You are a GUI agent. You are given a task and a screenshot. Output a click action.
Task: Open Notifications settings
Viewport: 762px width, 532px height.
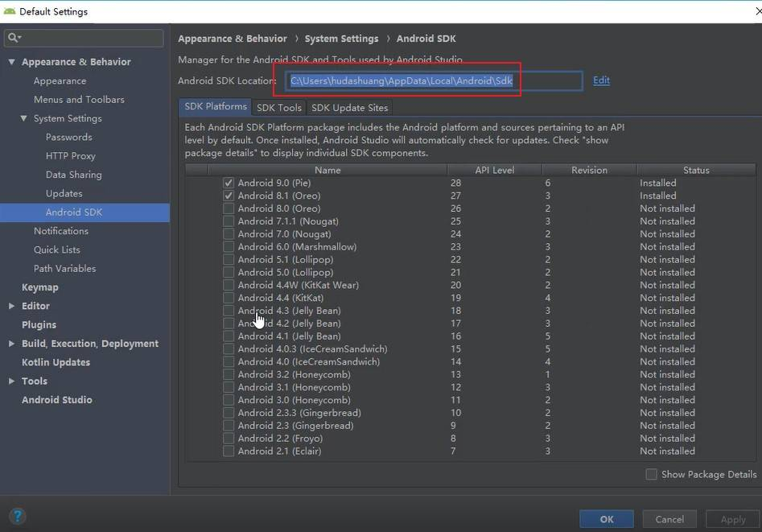pyautogui.click(x=60, y=231)
